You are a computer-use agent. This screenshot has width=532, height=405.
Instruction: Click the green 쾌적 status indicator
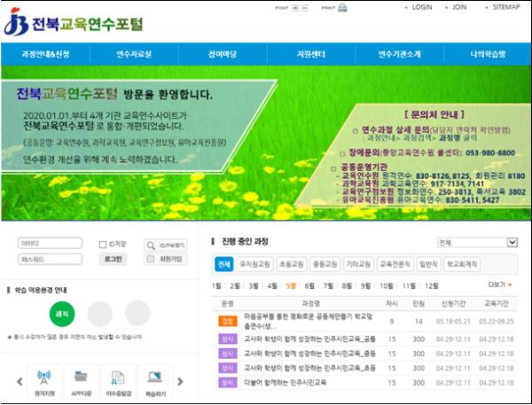click(62, 313)
